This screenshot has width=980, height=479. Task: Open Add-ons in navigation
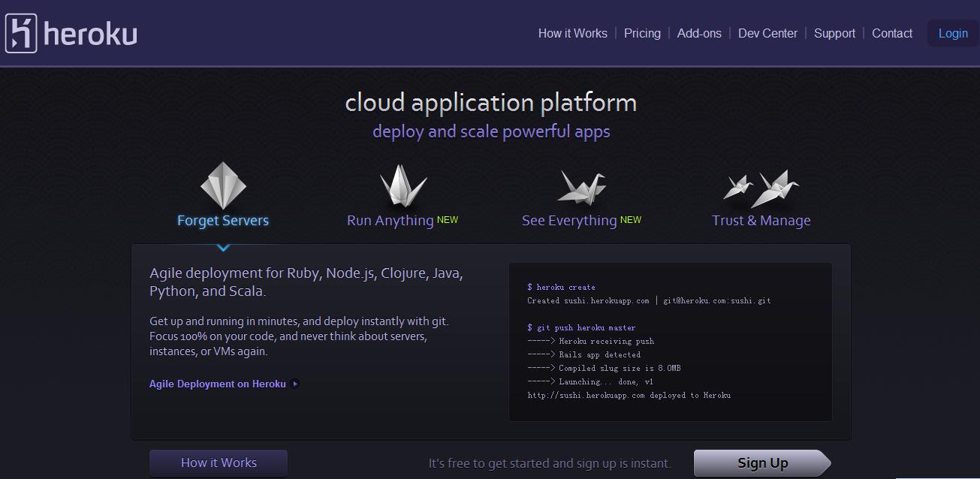pyautogui.click(x=699, y=33)
